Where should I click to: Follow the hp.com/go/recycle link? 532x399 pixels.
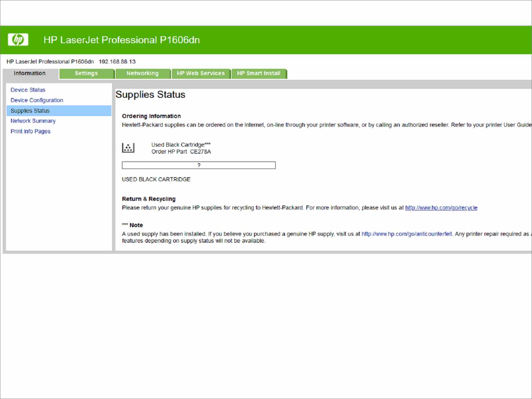[441, 208]
